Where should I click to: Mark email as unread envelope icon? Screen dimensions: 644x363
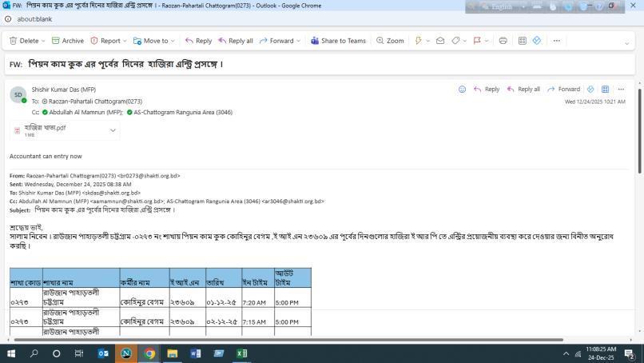pos(439,41)
